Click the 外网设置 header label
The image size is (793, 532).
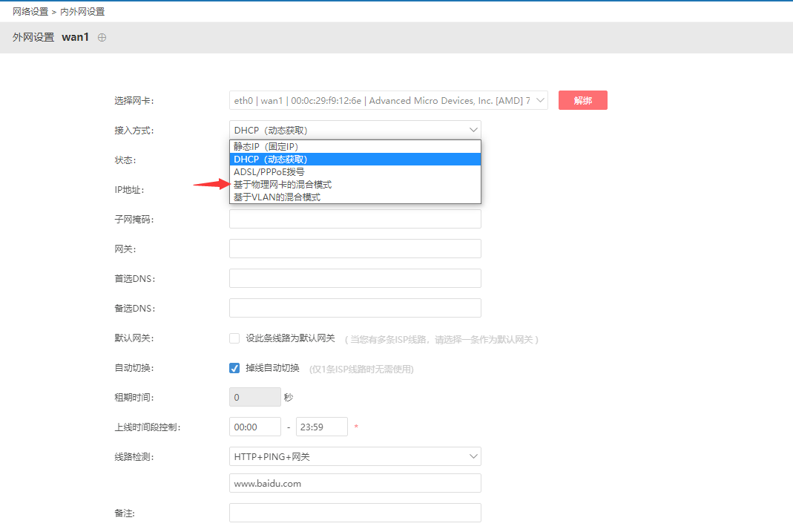point(33,37)
